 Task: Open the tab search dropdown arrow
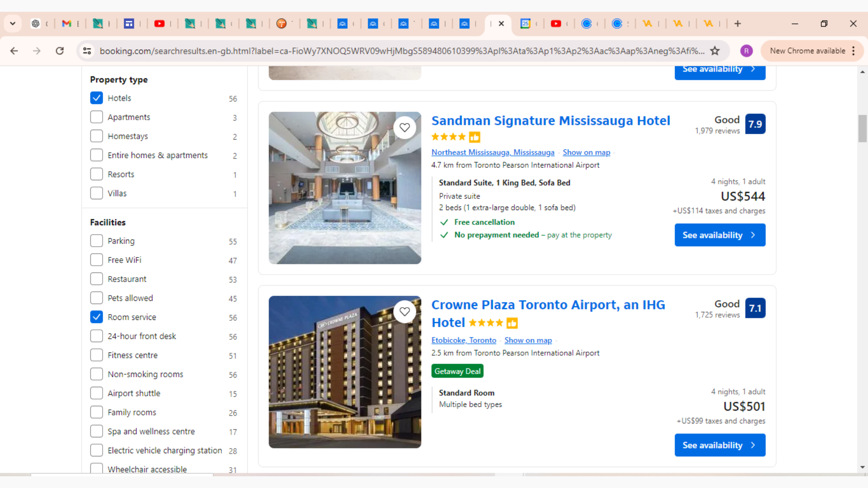[13, 24]
